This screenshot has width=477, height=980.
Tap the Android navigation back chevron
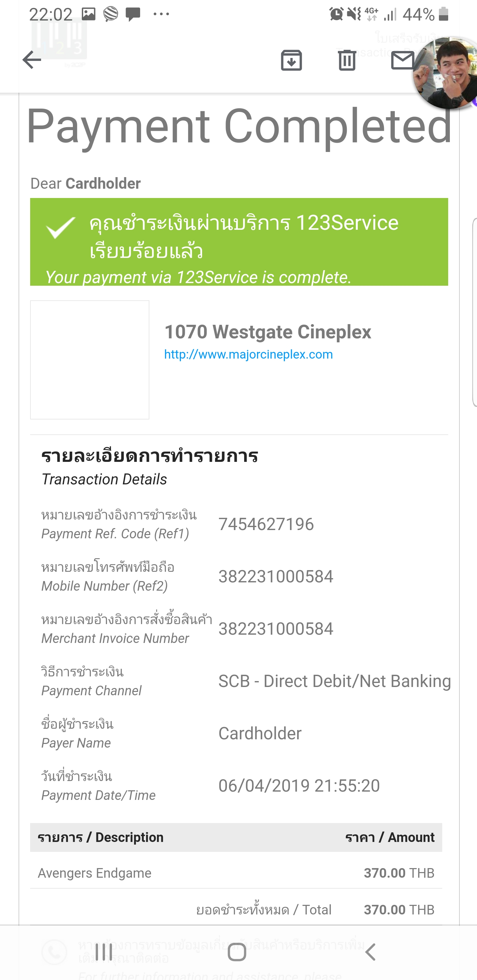(370, 952)
